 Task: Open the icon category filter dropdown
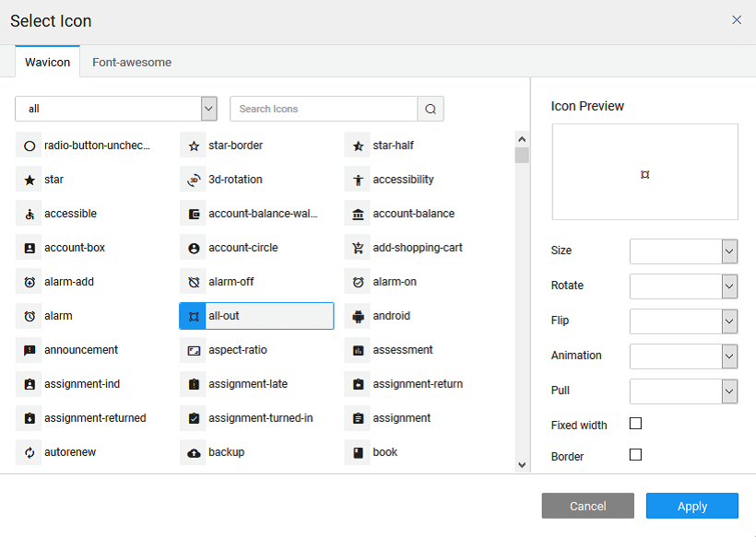pos(116,109)
